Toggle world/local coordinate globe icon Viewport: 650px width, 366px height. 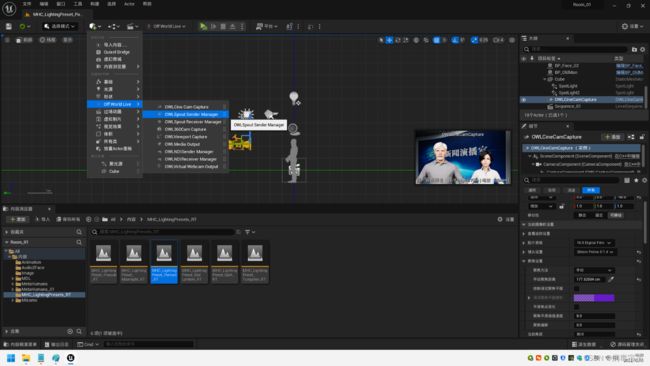point(416,40)
